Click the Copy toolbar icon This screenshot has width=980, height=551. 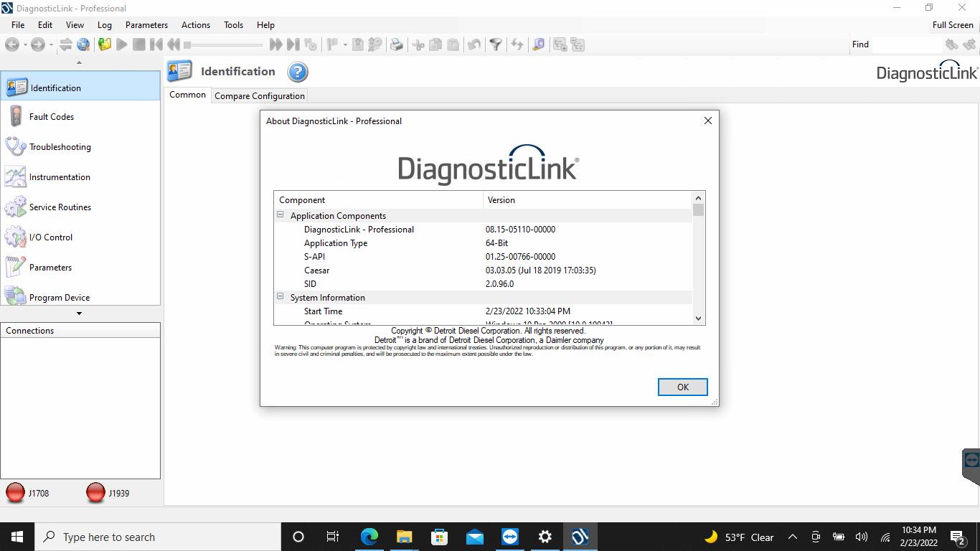click(435, 44)
